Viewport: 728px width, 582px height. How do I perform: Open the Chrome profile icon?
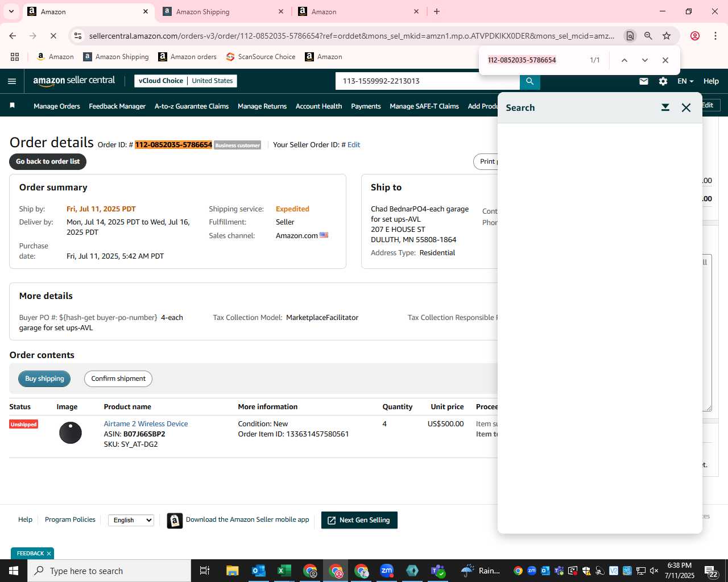(x=694, y=36)
